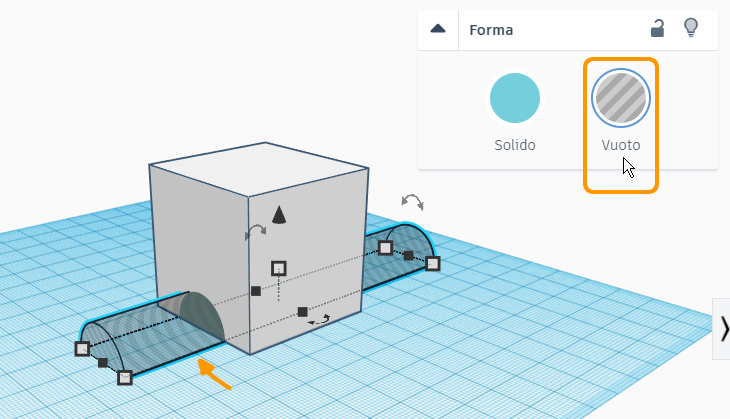Viewport: 730px width, 419px height.
Task: Click the rotation arrow near the cube's bottom front
Action: [319, 320]
